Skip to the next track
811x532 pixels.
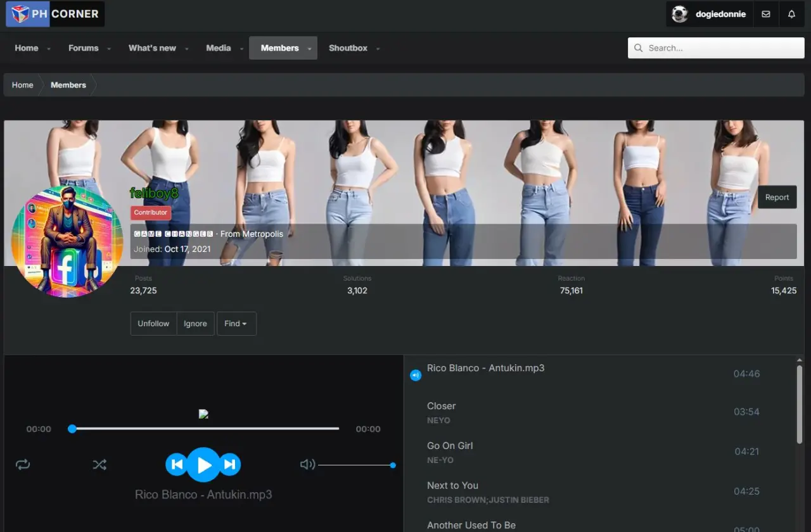tap(230, 465)
